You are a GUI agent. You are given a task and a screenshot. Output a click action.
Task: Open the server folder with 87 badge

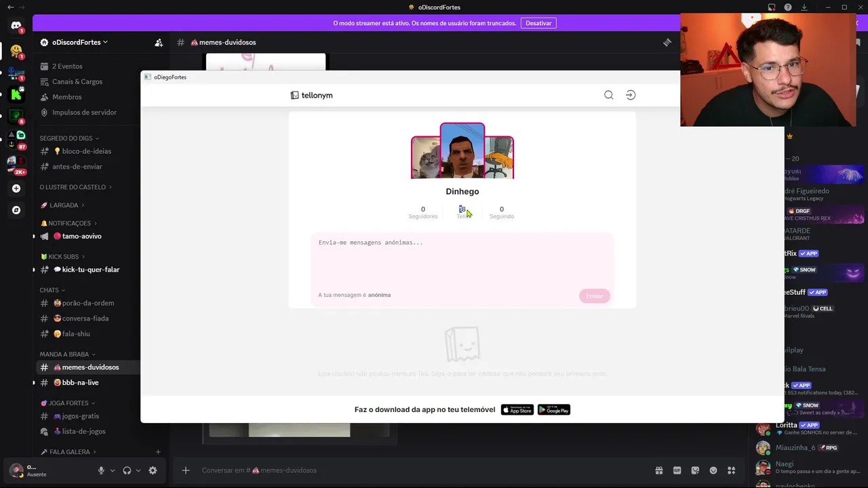coord(16,140)
